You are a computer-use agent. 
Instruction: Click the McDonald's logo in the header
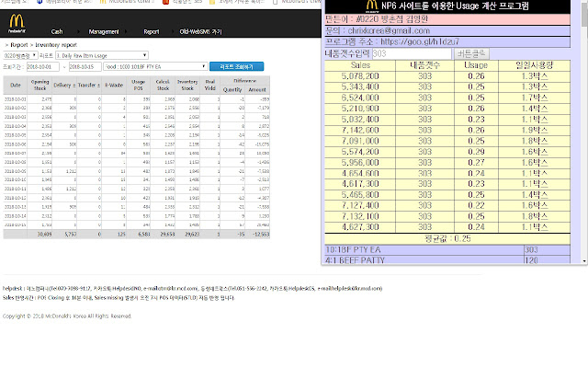[x=17, y=24]
